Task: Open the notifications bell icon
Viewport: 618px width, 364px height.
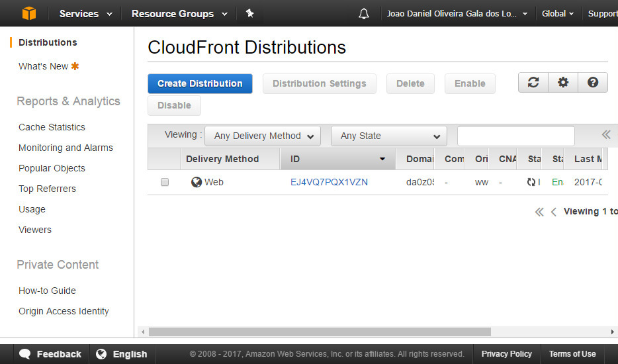Action: (364, 14)
